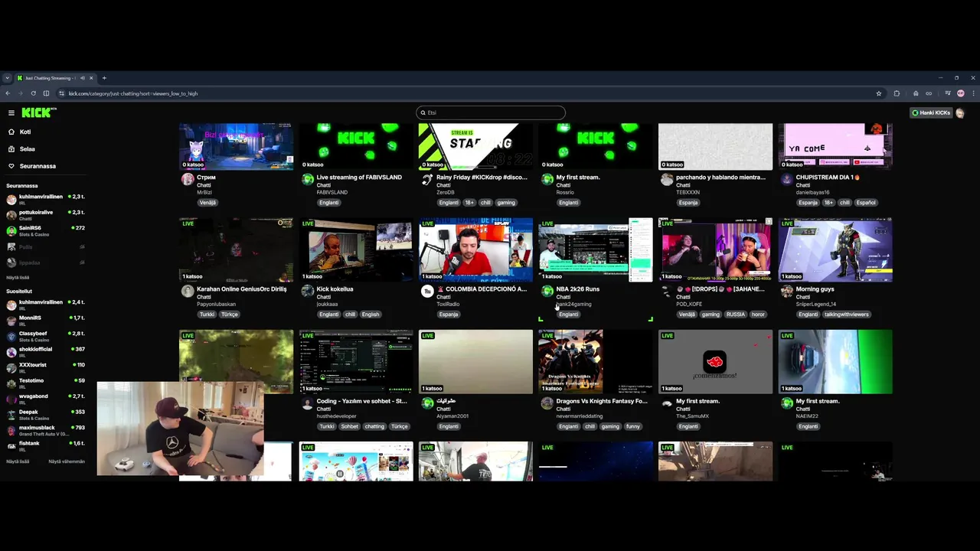Click sohbet tag under Coding stream
The height and width of the screenshot is (551, 980).
click(350, 426)
